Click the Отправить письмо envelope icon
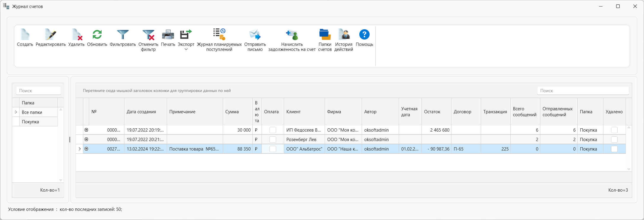The height and width of the screenshot is (220, 644). tap(255, 35)
